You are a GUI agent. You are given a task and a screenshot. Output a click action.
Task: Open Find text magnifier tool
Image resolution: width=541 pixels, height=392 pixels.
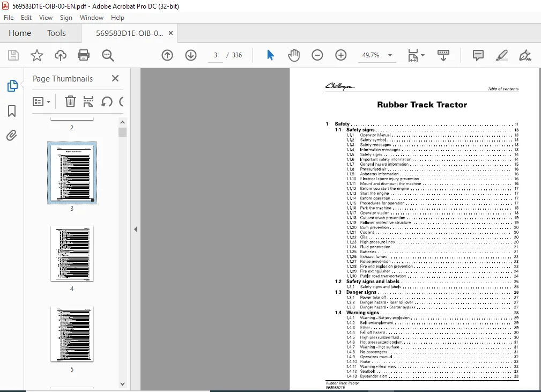pyautogui.click(x=108, y=55)
